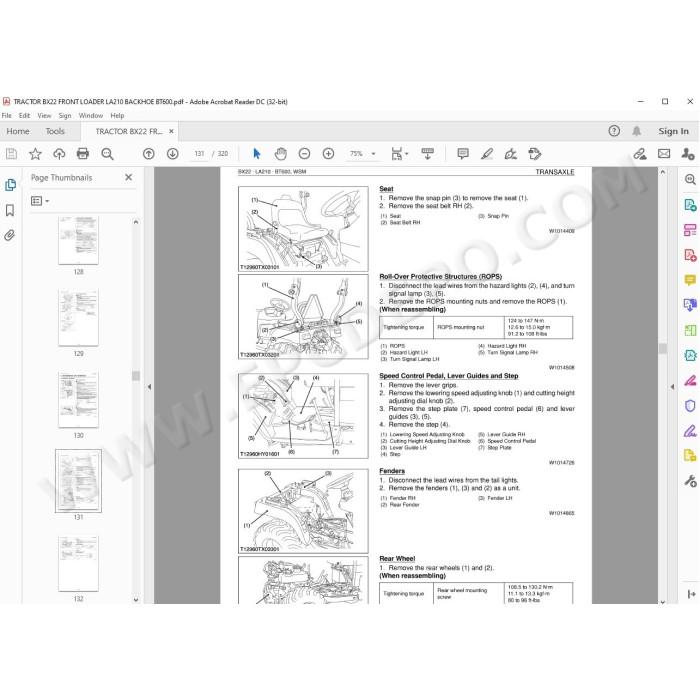700x700 pixels.
Task: Print the document with printer icon
Action: (x=83, y=154)
